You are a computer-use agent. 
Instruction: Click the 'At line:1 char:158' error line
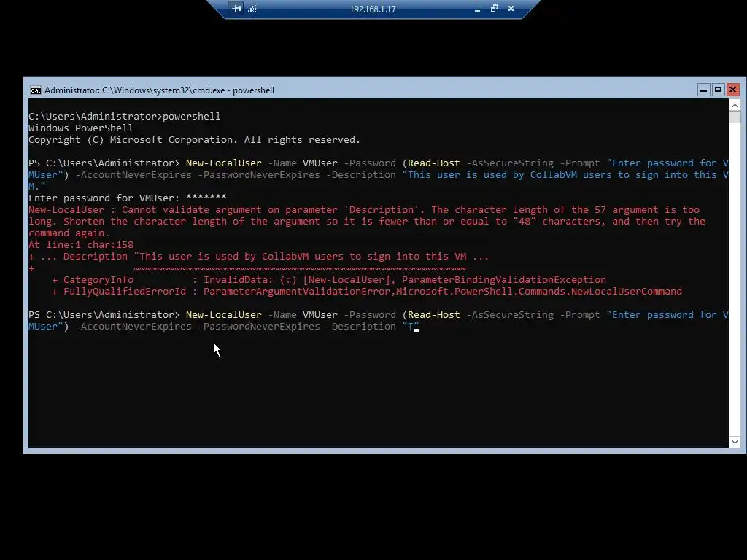[81, 245]
